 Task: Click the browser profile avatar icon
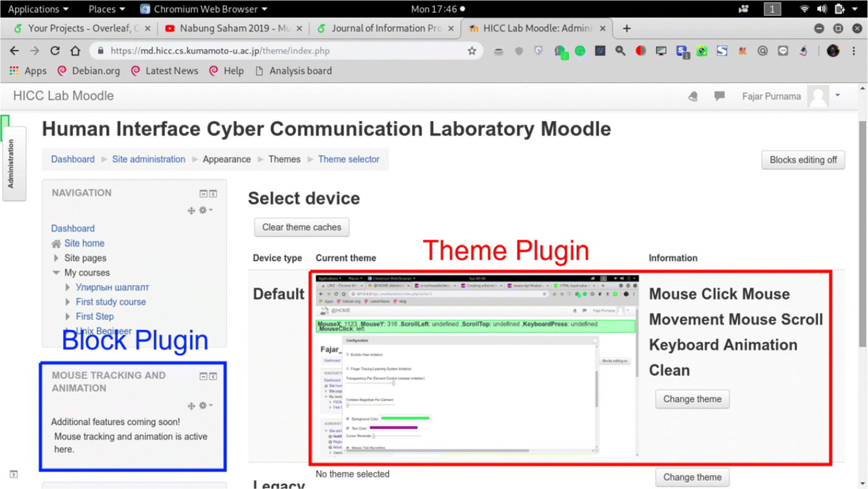[833, 51]
